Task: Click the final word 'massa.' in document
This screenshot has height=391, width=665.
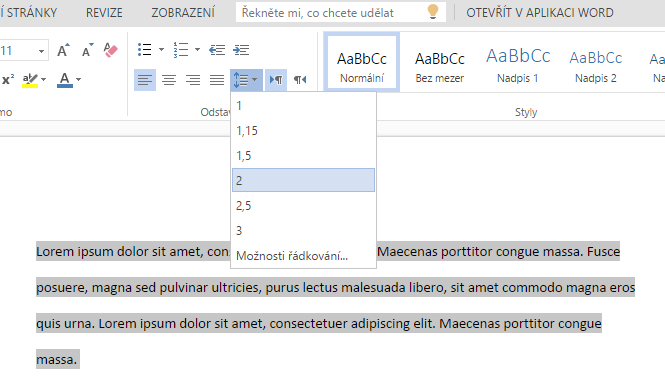Action: tap(57, 360)
